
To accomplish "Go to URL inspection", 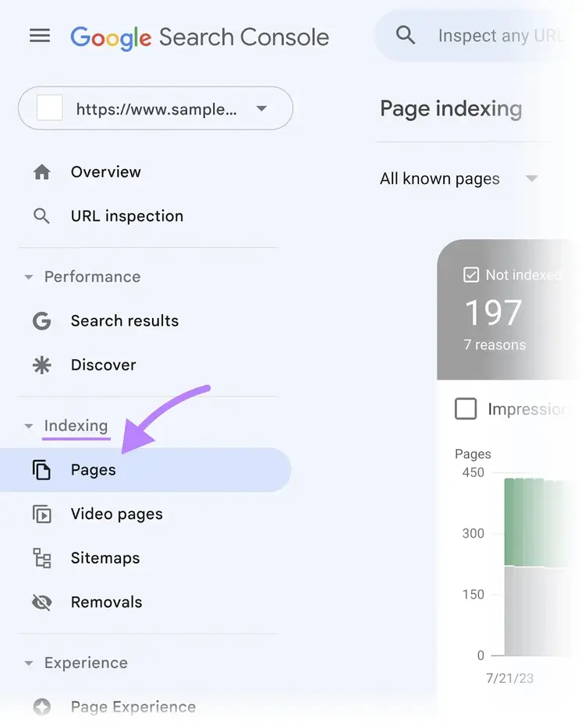I will click(x=127, y=217).
